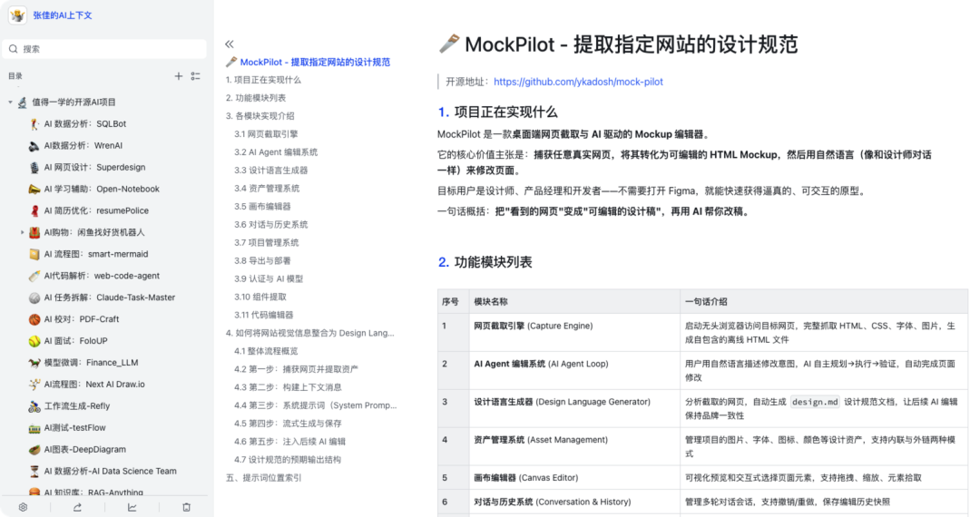Jump to outline item 3.2 AI Agent 编辑系统
The height and width of the screenshot is (517, 980).
276,152
